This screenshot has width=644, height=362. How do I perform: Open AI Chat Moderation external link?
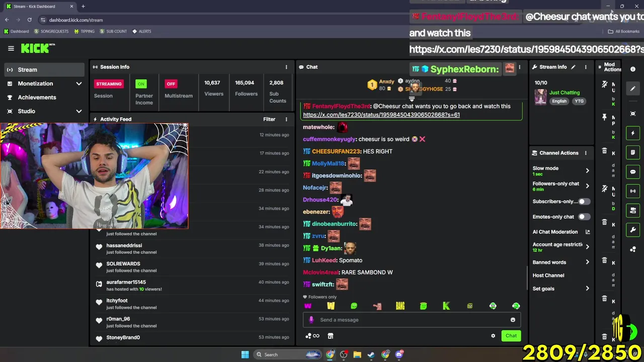click(587, 232)
